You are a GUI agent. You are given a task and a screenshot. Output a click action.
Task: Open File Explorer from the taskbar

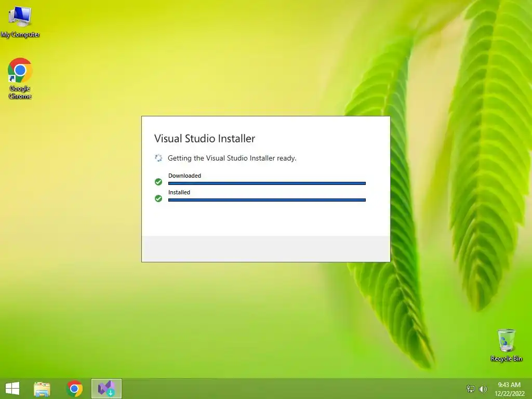(x=42, y=389)
